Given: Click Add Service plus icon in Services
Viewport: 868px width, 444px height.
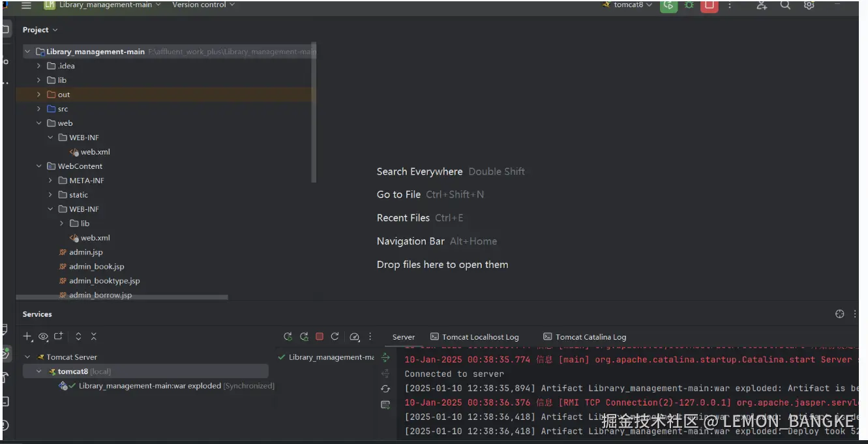Looking at the screenshot, I should click(x=27, y=336).
